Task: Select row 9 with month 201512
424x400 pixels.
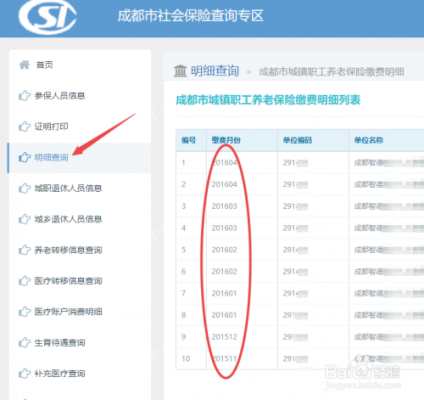Action: point(300,337)
